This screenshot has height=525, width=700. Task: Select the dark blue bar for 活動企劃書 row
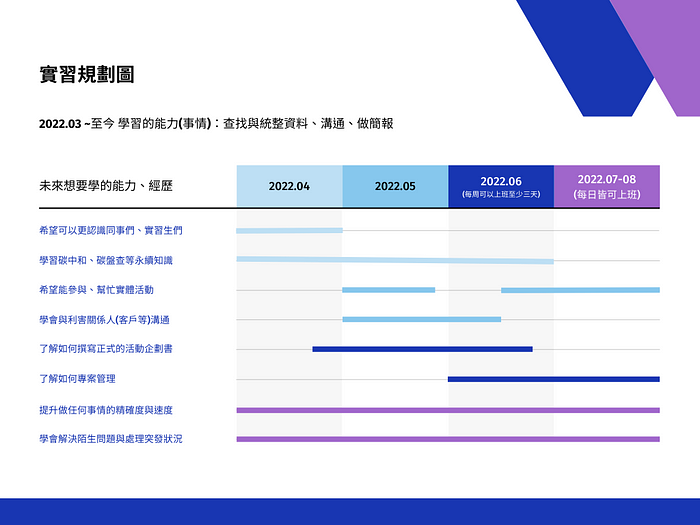coord(422,349)
